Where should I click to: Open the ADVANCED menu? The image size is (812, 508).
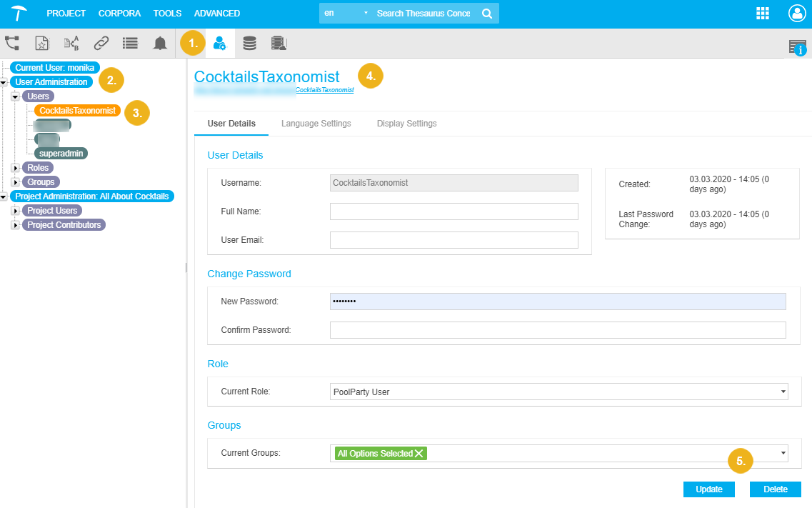point(217,14)
